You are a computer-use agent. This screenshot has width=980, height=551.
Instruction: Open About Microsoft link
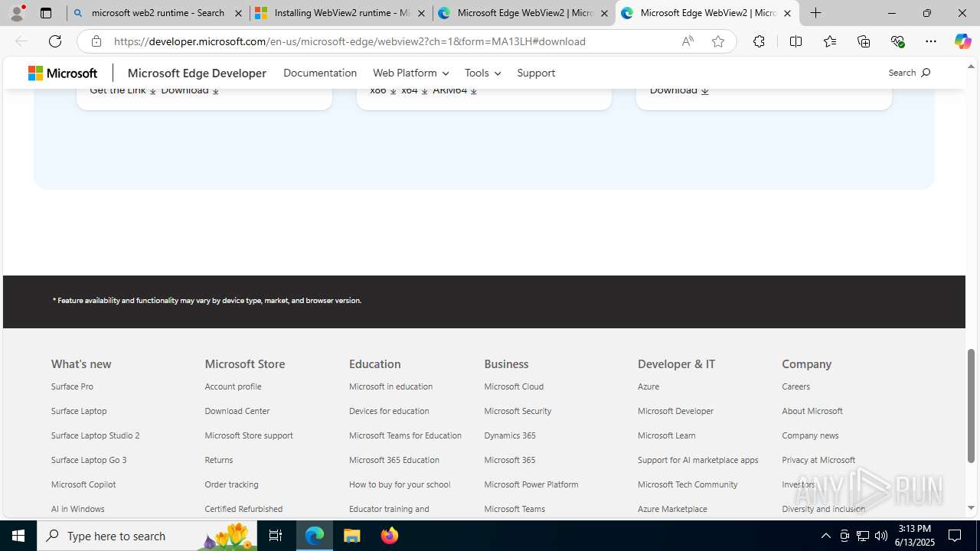coord(812,411)
